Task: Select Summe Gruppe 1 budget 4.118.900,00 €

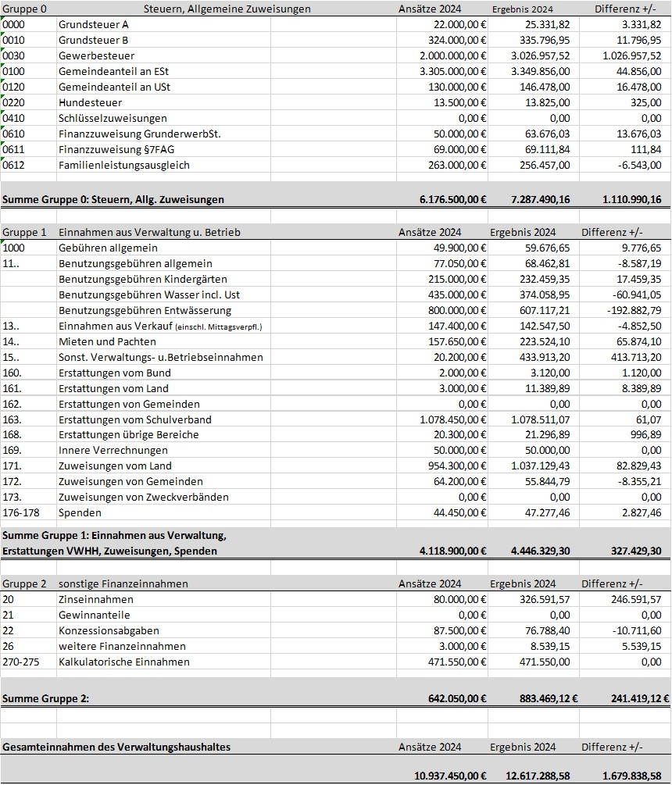Action: (x=452, y=551)
